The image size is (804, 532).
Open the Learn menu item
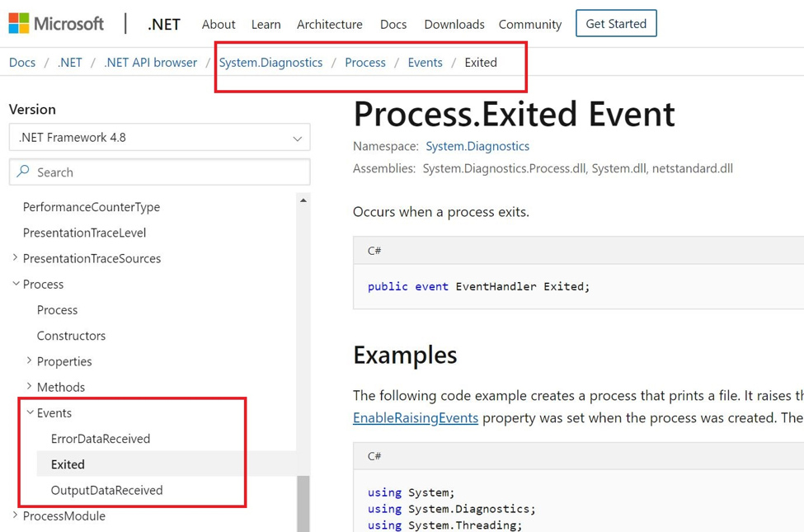(x=266, y=24)
